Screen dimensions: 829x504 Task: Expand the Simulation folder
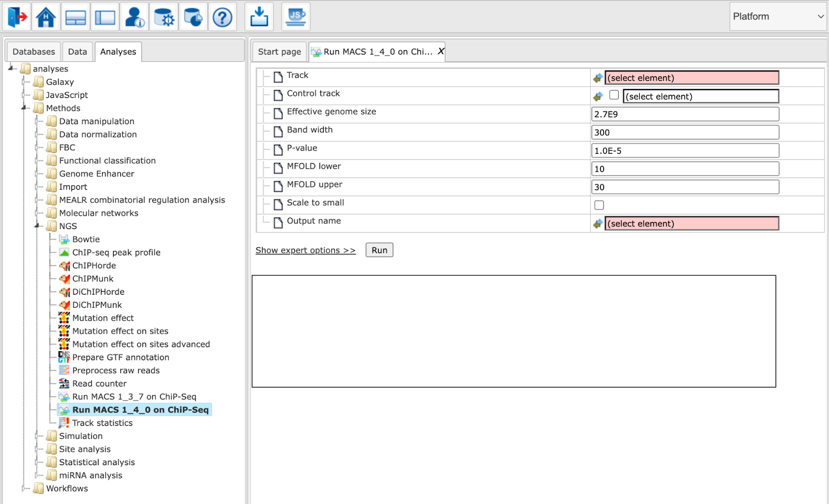pos(37,436)
